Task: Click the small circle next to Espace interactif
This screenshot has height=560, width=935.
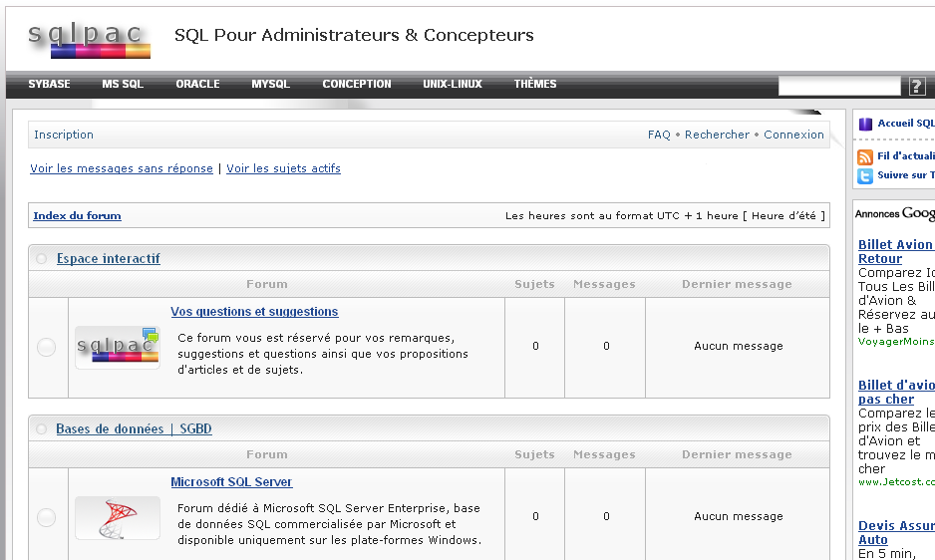Action: click(x=42, y=259)
